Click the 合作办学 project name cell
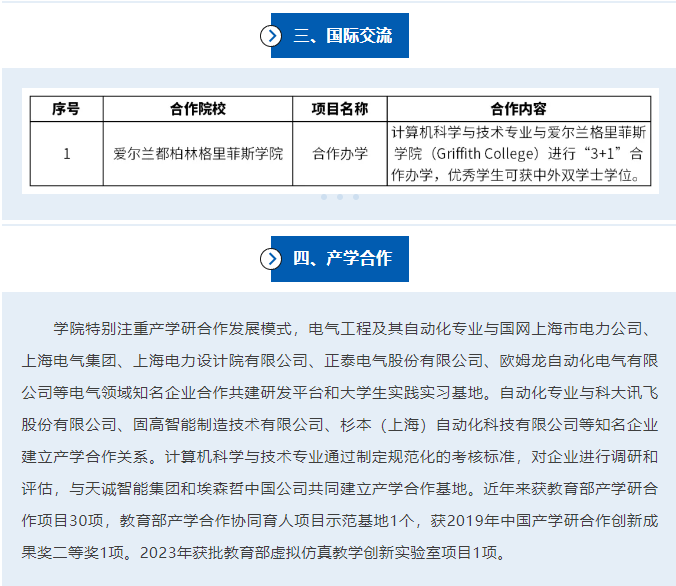The width and height of the screenshot is (676, 586). tap(340, 154)
